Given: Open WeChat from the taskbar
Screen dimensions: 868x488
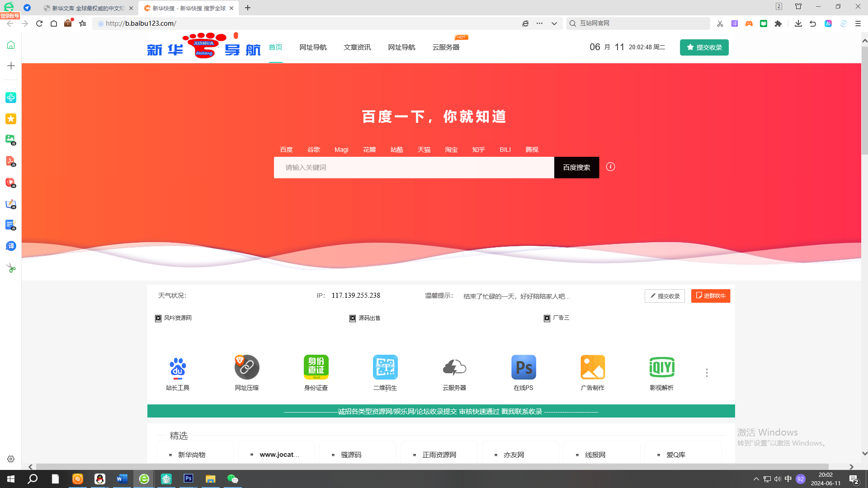Looking at the screenshot, I should pyautogui.click(x=232, y=479).
